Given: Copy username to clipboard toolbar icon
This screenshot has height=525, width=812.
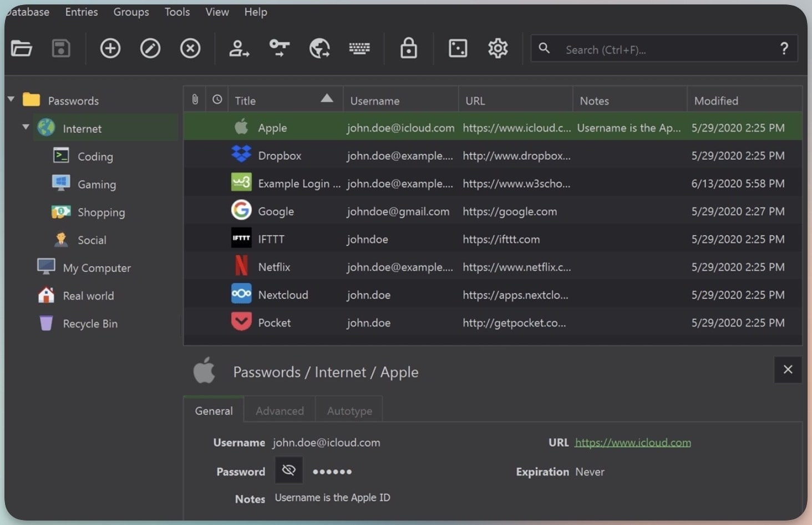Looking at the screenshot, I should [239, 49].
